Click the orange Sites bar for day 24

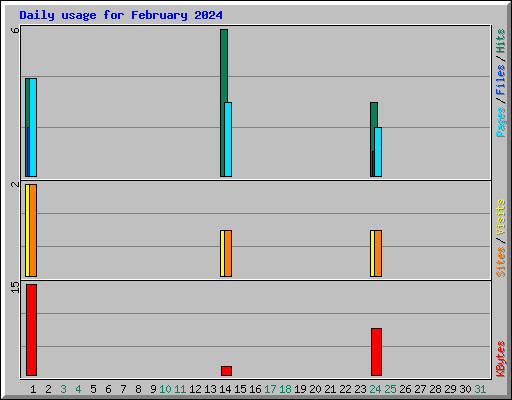[x=378, y=253]
